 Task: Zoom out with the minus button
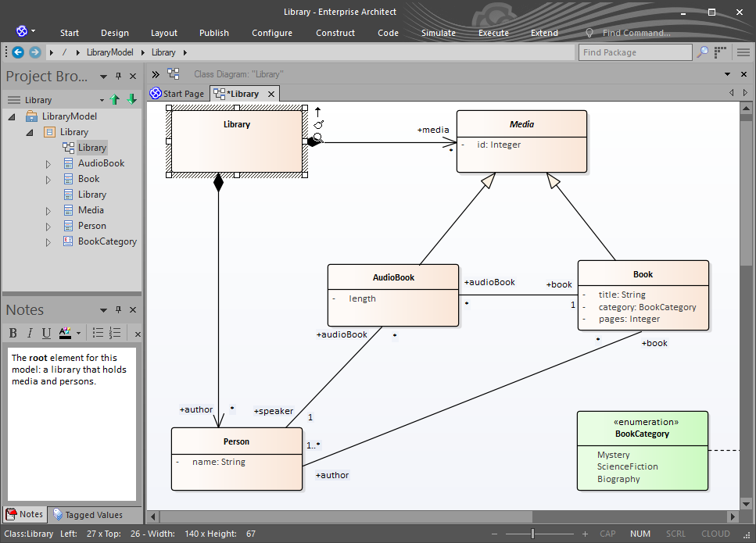pos(494,534)
